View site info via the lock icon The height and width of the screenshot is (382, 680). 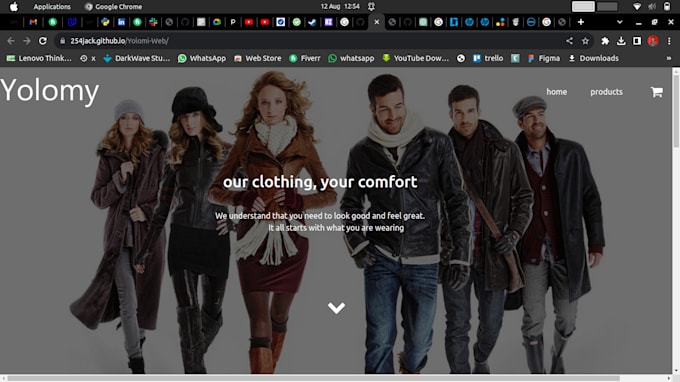click(62, 41)
